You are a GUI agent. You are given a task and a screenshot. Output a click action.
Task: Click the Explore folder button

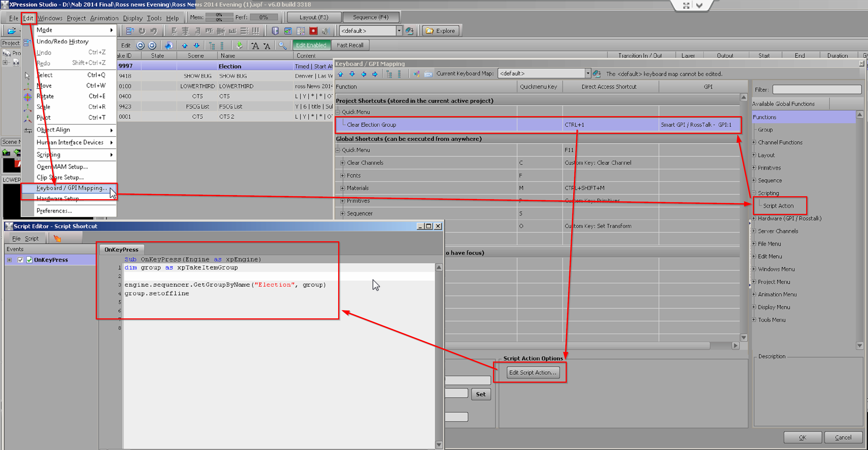pyautogui.click(x=440, y=31)
